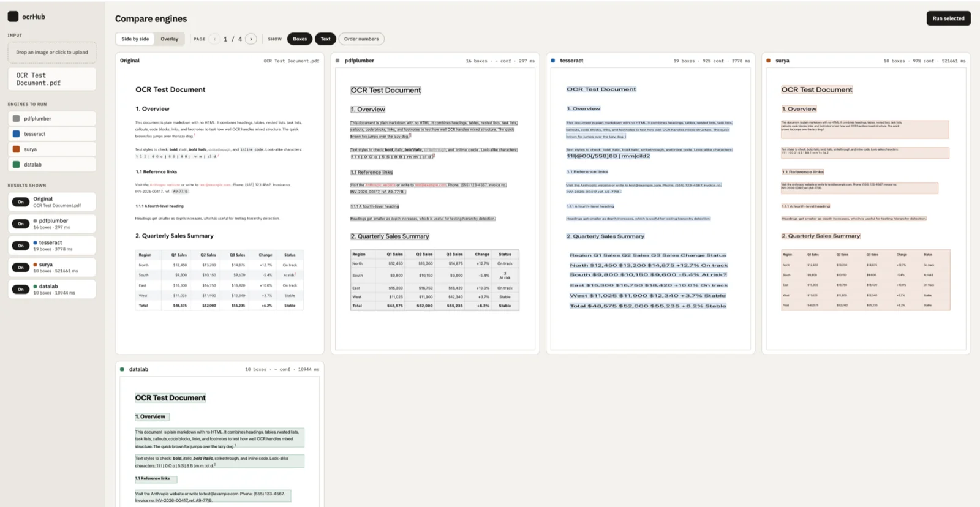Click datalab green square in engines list
Image resolution: width=980 pixels, height=507 pixels.
click(17, 165)
